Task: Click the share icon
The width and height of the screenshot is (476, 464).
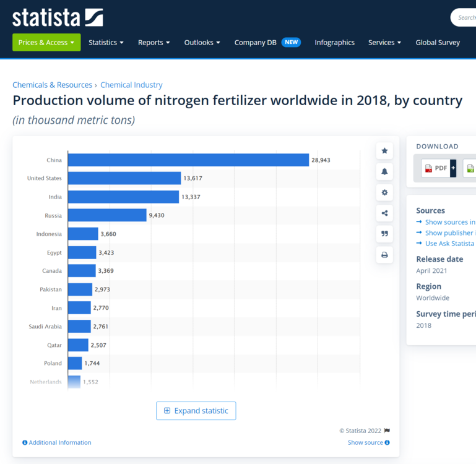Action: (384, 213)
